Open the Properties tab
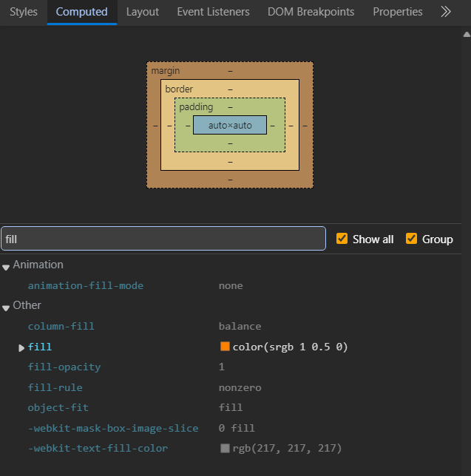This screenshot has width=471, height=476. (x=398, y=12)
